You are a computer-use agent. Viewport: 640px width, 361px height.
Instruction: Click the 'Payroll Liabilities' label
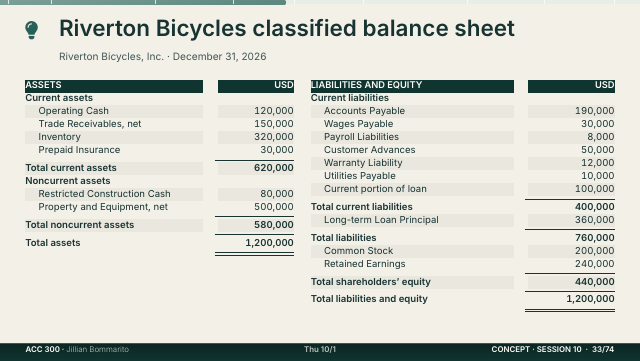[362, 137]
